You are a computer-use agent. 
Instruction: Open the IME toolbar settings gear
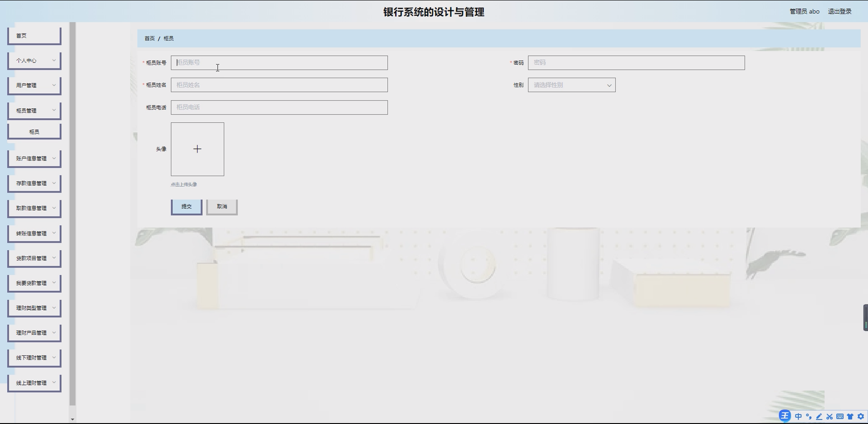click(861, 416)
